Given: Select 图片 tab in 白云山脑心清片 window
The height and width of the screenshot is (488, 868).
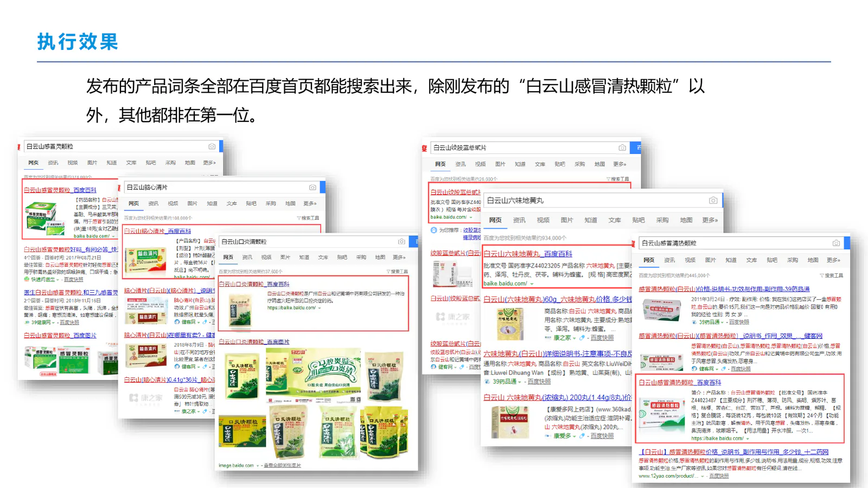Looking at the screenshot, I should 192,203.
